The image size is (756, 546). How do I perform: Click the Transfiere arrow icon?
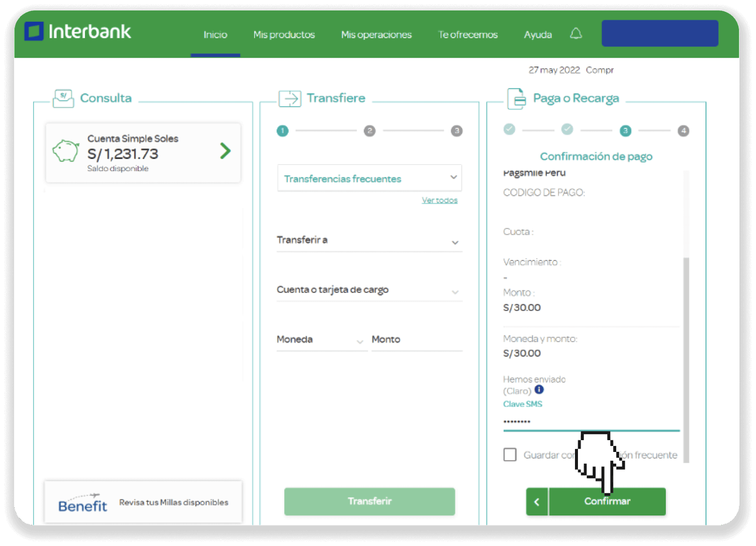pyautogui.click(x=290, y=98)
